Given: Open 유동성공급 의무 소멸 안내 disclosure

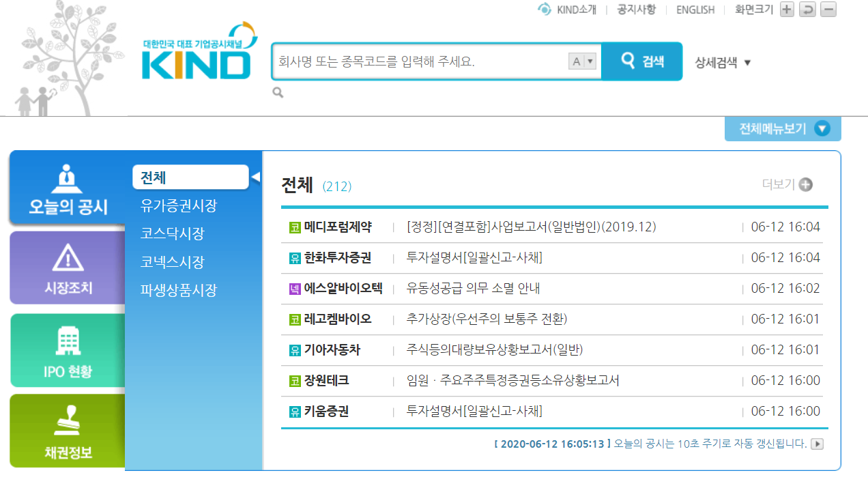Looking at the screenshot, I should click(473, 289).
